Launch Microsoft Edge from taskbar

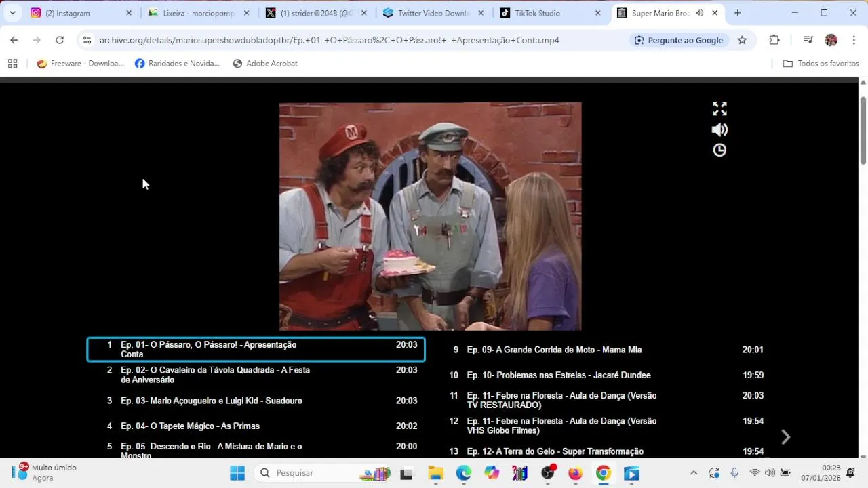coord(464,473)
